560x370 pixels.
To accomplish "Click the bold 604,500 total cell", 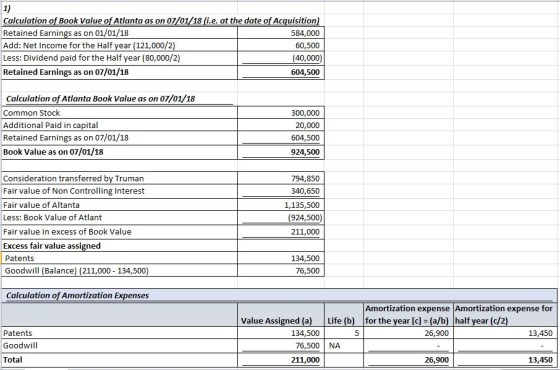I will coord(281,72).
